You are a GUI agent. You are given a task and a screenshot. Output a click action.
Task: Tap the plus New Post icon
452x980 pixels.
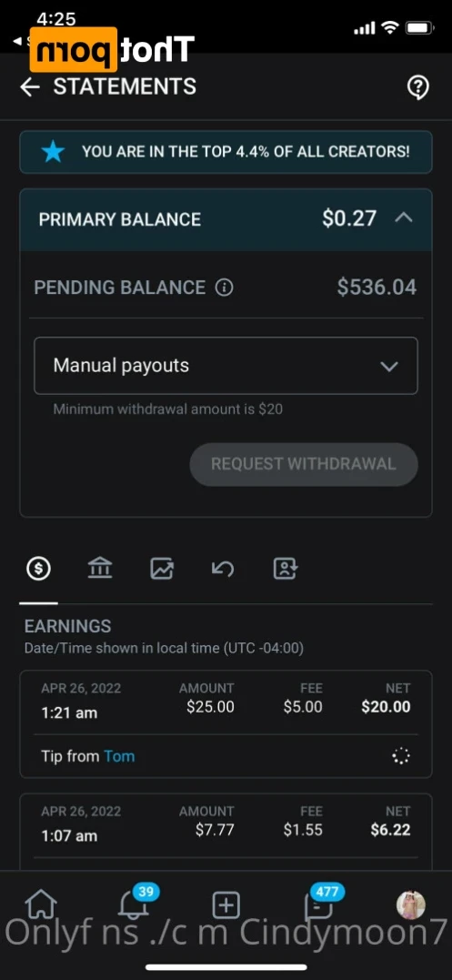pos(226,904)
